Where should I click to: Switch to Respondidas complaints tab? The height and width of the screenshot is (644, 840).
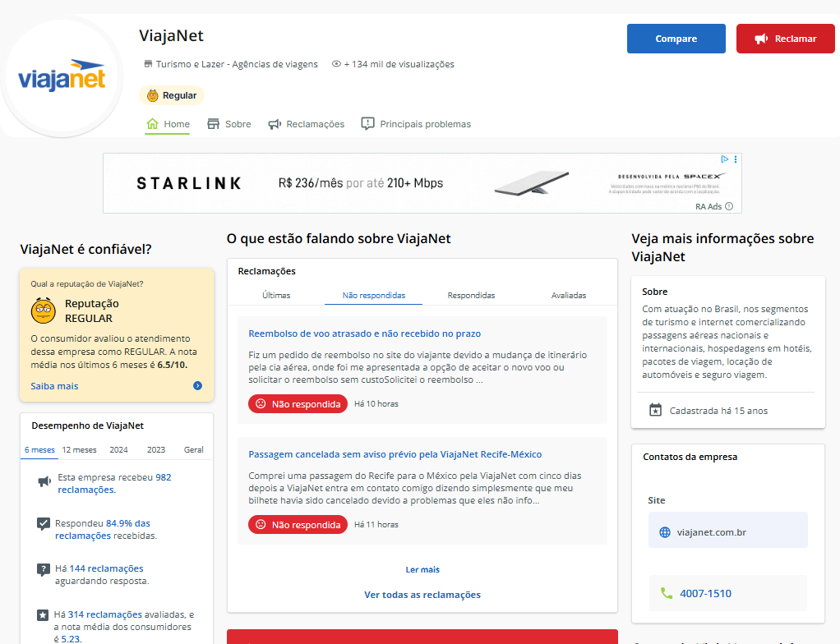tap(472, 296)
